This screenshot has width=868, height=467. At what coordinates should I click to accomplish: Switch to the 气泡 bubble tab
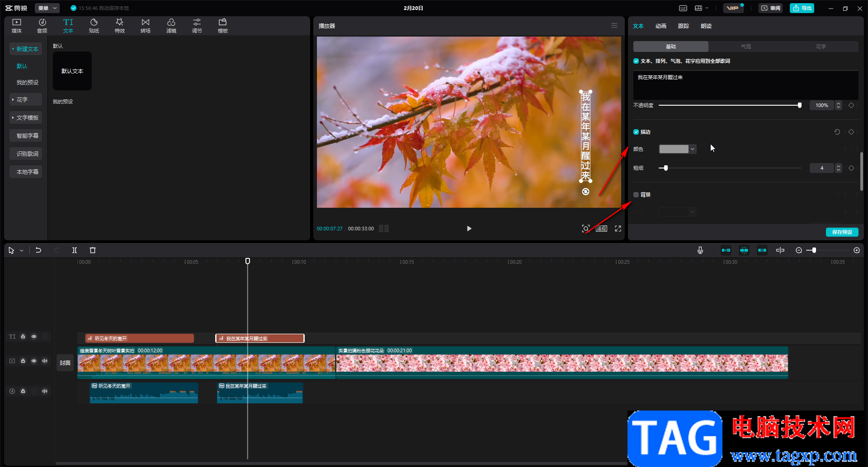coord(745,47)
